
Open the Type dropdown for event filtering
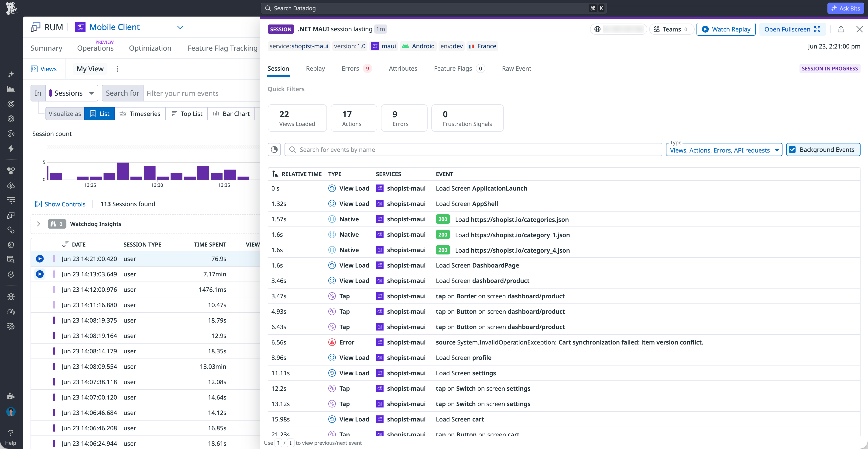tap(724, 150)
